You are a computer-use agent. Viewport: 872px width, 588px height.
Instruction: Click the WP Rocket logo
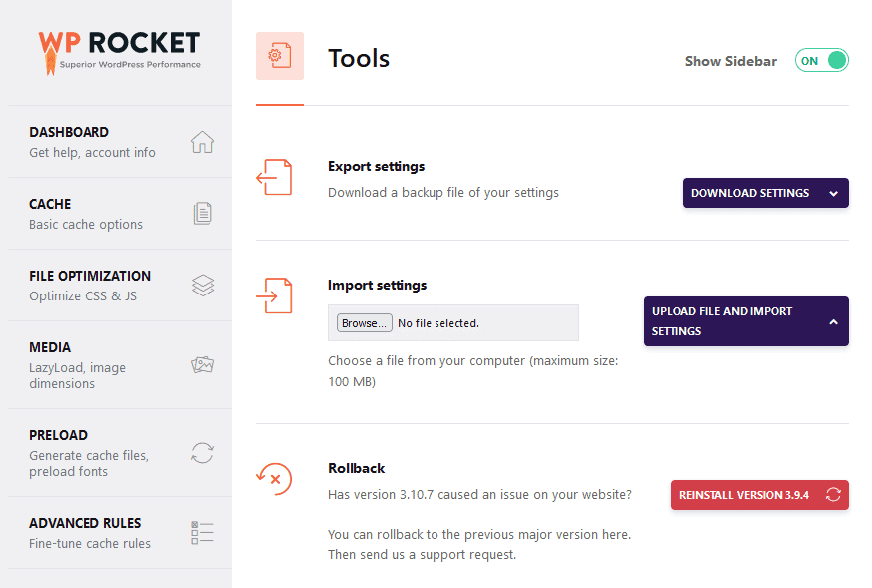point(119,52)
